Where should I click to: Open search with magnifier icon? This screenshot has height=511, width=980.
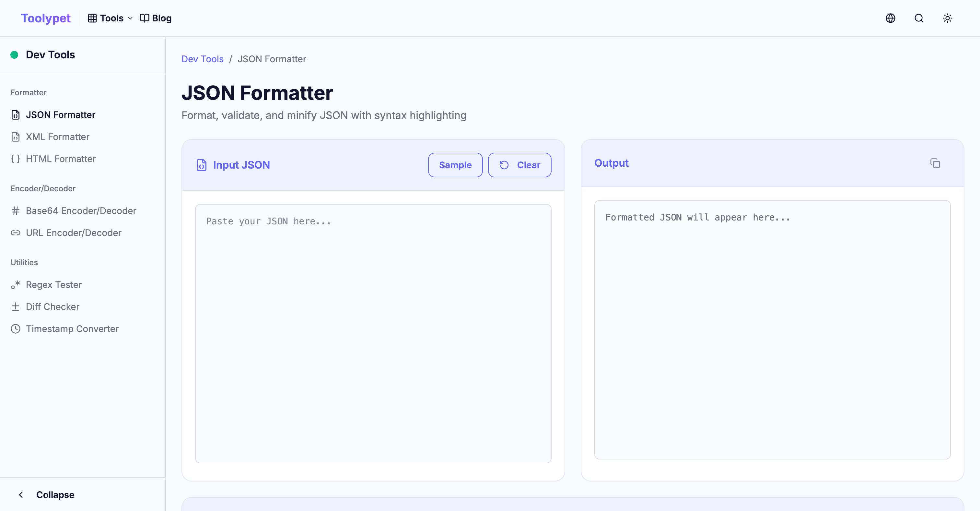[919, 18]
